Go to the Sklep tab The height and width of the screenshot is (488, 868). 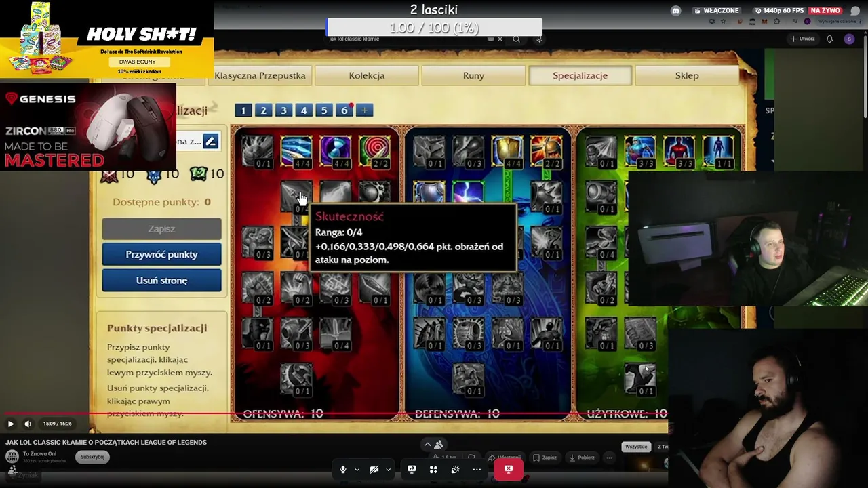687,75
